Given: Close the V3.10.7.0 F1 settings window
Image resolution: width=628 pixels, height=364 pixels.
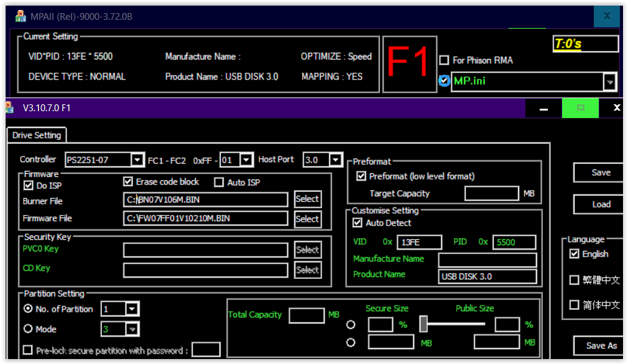Looking at the screenshot, I should (617, 107).
